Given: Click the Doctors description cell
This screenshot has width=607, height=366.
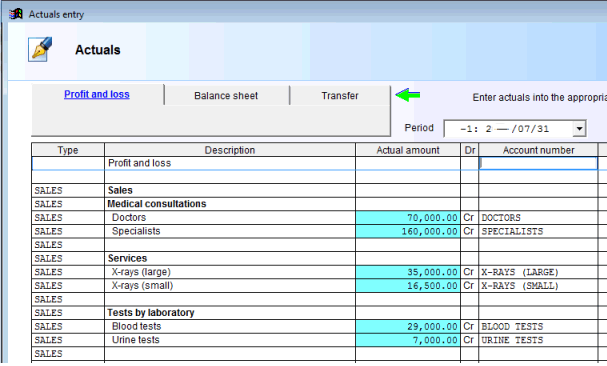Looking at the screenshot, I should [230, 218].
